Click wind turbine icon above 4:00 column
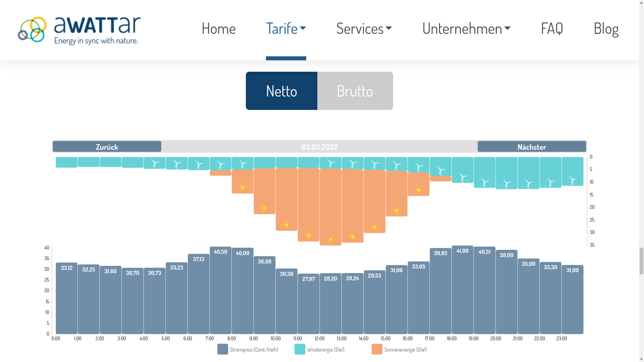Image resolution: width=644 pixels, height=362 pixels. coord(155,164)
